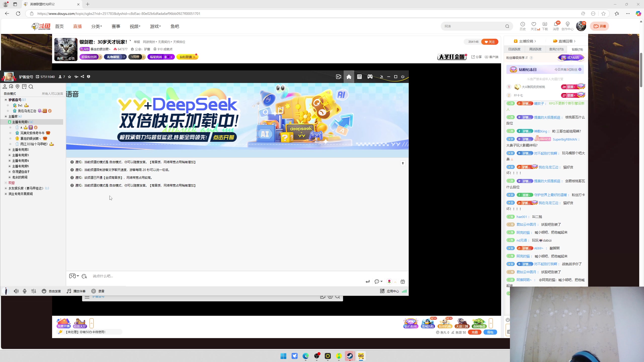Open the 鱼吧 nav item

click(175, 26)
